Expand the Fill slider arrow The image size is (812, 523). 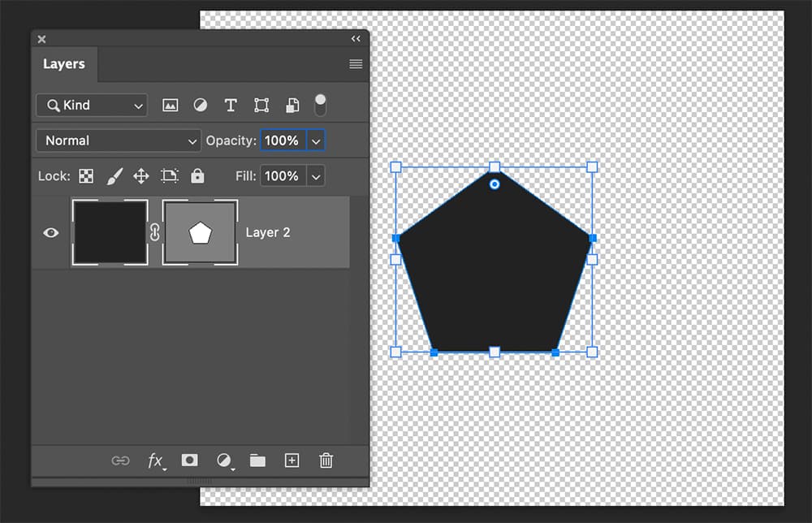(x=316, y=176)
